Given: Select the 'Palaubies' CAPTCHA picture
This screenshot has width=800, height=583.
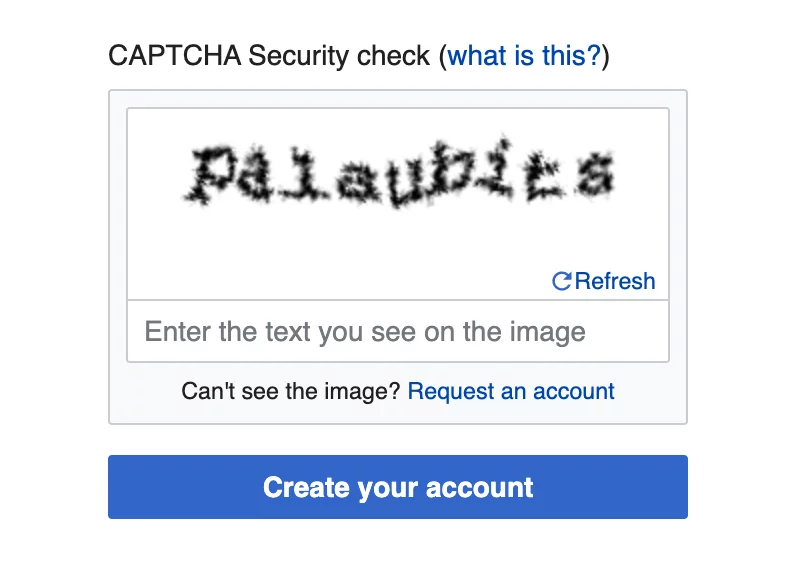Looking at the screenshot, I should pos(398,175).
